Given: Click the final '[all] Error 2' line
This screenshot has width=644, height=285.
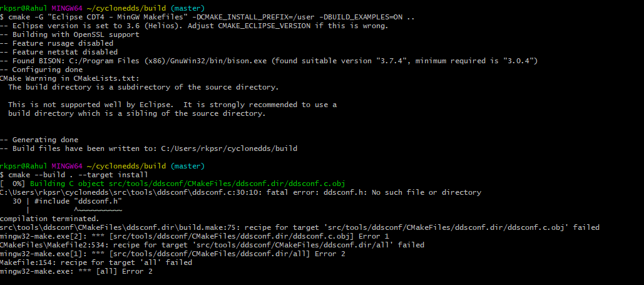Looking at the screenshot, I should [x=76, y=271].
